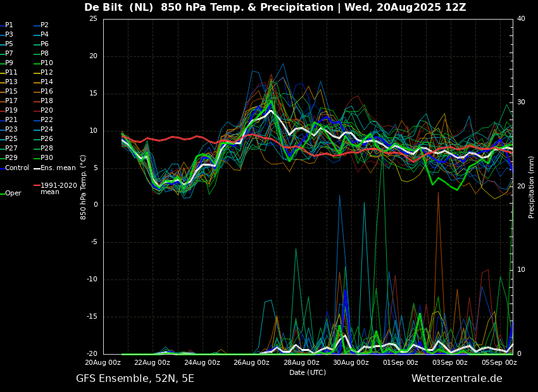Click the chart title De Bilt (NL)
538x392 pixels.
coord(120,8)
